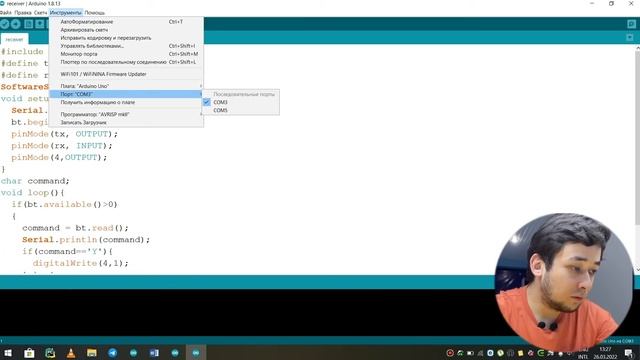Open Word from the taskbar
The image size is (640, 360).
[154, 353]
